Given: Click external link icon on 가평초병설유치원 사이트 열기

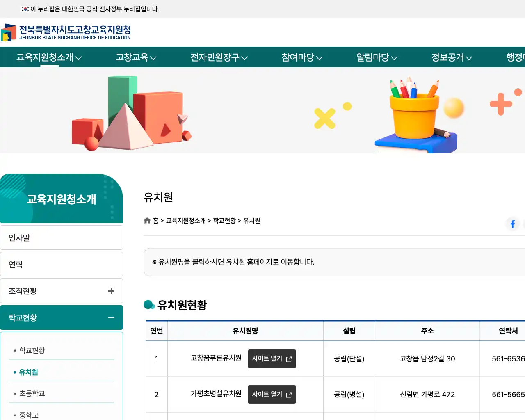Looking at the screenshot, I should pyautogui.click(x=288, y=394).
